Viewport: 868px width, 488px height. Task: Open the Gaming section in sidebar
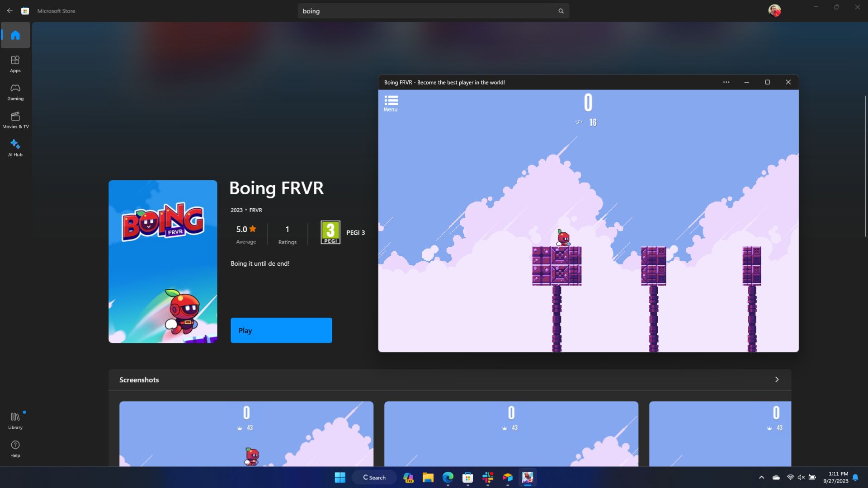pyautogui.click(x=15, y=92)
